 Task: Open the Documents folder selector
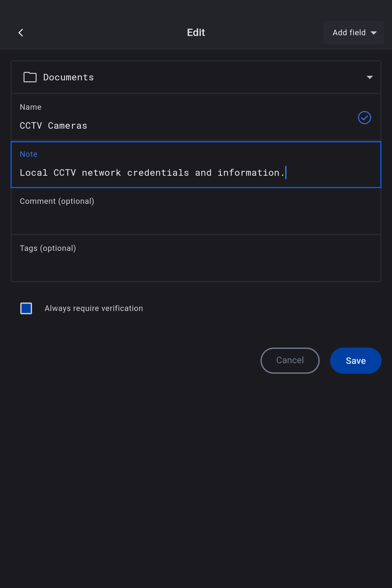(x=196, y=77)
